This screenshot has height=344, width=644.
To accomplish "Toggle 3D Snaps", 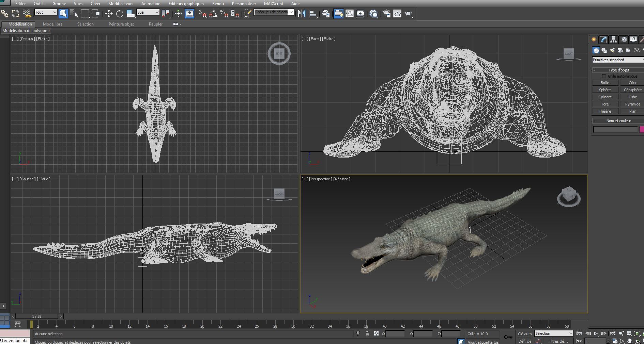I will (202, 14).
